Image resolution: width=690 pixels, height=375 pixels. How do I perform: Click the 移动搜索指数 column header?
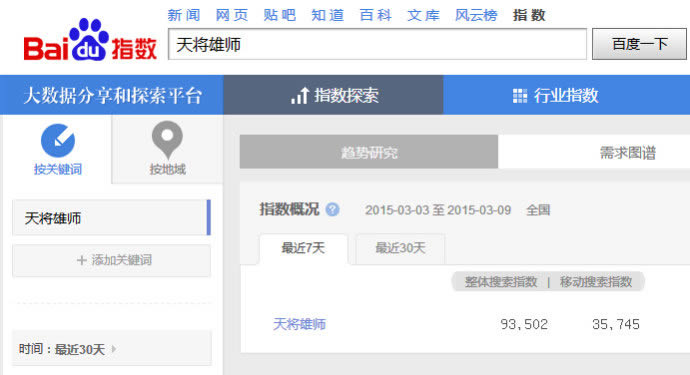click(x=596, y=282)
